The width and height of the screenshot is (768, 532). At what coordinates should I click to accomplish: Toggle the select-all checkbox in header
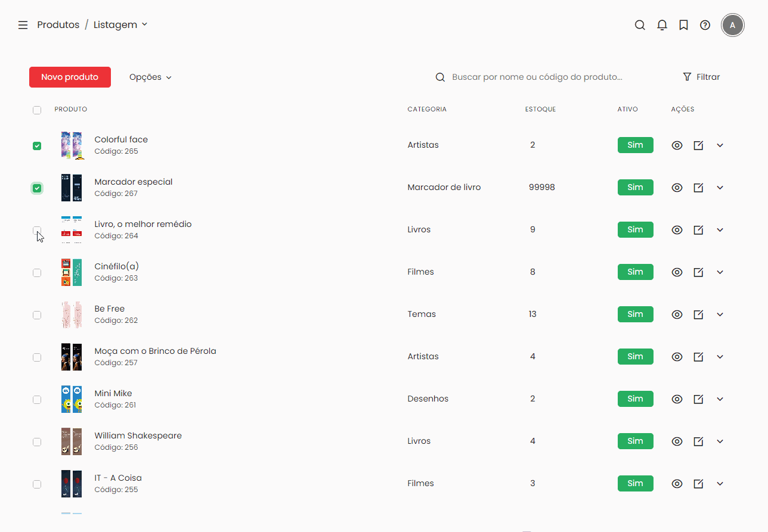click(37, 110)
